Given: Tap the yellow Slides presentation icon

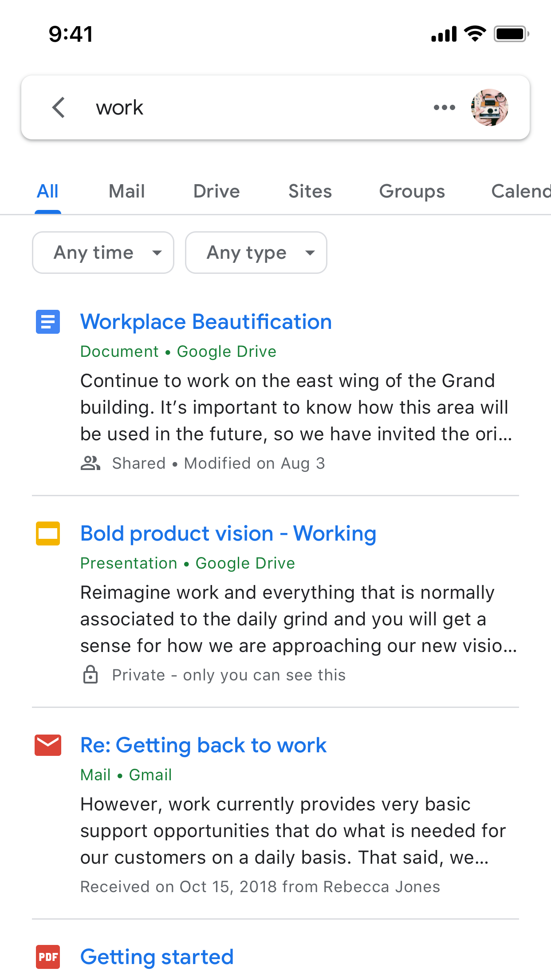Looking at the screenshot, I should click(48, 533).
